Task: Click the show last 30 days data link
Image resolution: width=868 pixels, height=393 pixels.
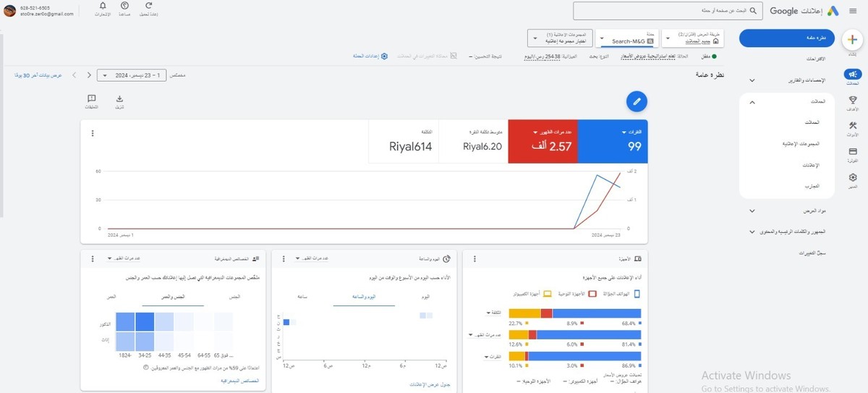Action: [38, 75]
